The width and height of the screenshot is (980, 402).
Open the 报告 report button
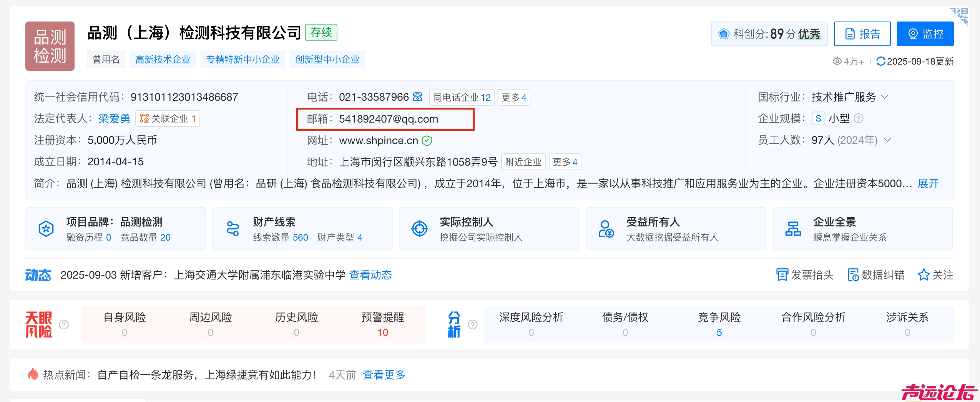tap(862, 34)
